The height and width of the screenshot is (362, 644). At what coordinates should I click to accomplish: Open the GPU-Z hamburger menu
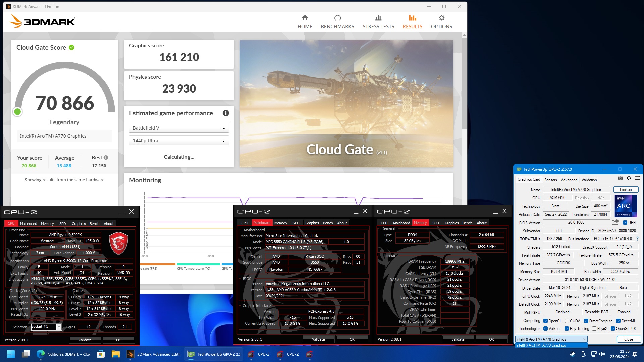(637, 178)
